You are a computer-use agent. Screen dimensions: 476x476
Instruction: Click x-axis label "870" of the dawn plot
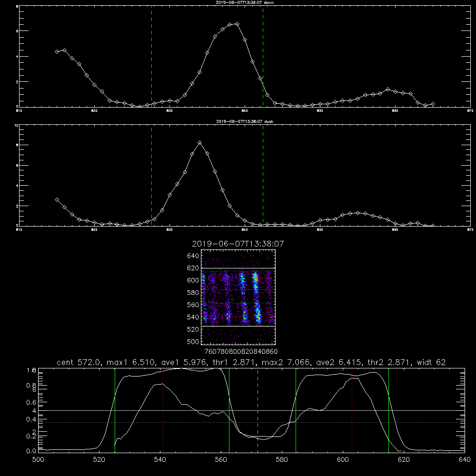point(470,111)
